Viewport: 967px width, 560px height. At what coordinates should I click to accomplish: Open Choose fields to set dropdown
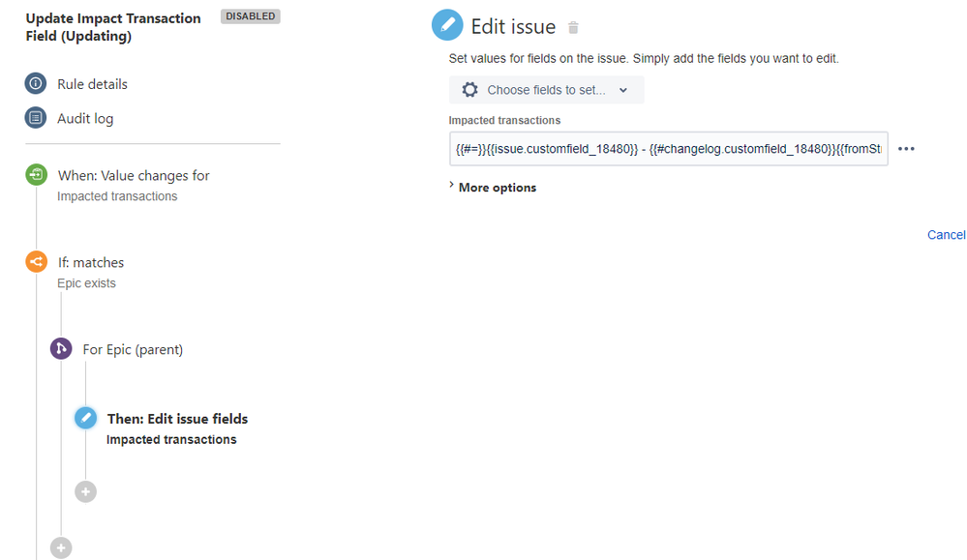(x=546, y=90)
